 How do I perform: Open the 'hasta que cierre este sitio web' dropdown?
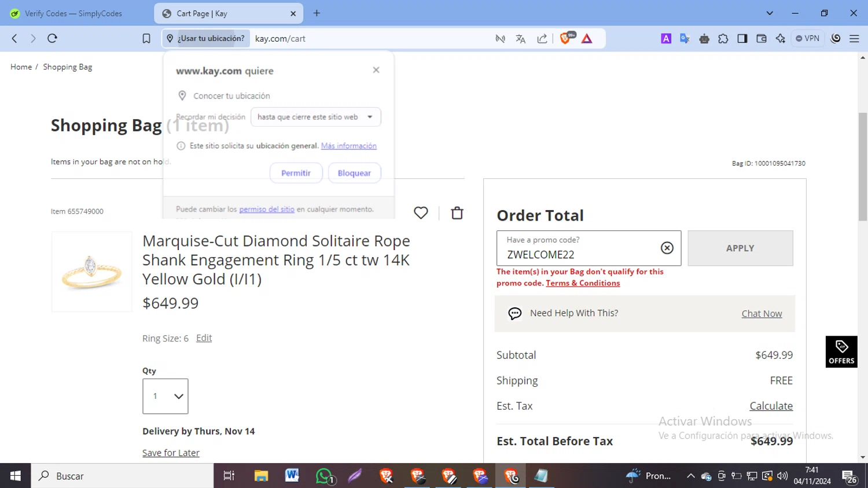pos(315,117)
